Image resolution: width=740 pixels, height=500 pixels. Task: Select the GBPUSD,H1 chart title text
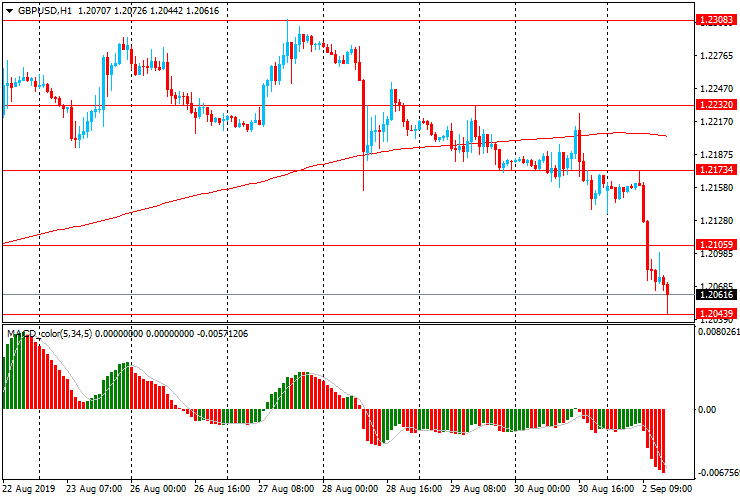point(45,10)
